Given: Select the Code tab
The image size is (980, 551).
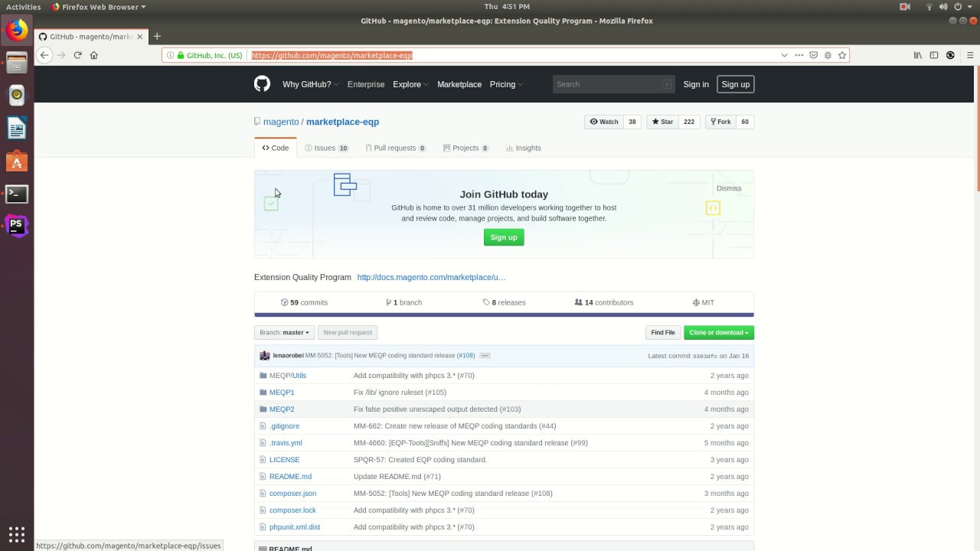Looking at the screenshot, I should pos(276,148).
